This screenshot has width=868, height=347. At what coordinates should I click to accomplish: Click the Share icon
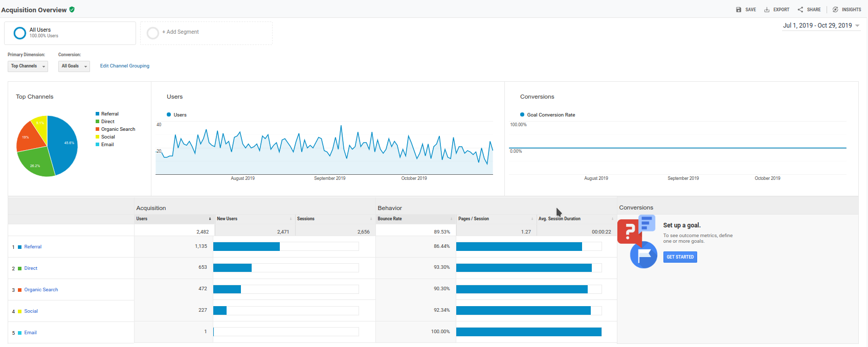click(x=800, y=10)
